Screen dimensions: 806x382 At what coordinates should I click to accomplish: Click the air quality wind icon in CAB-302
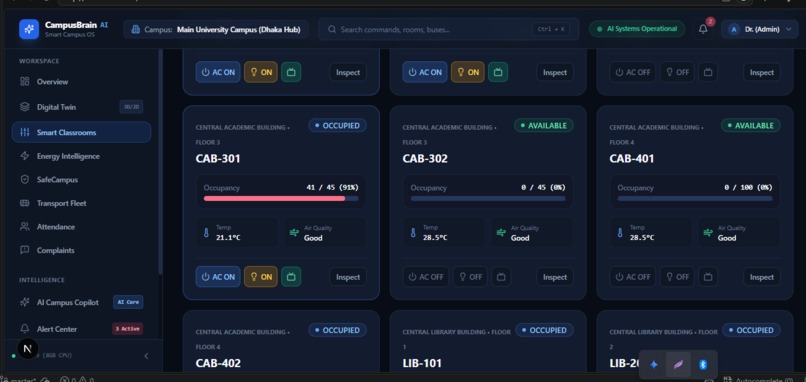coord(501,233)
